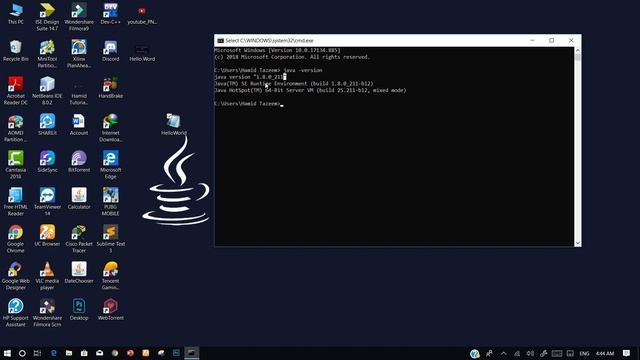Open Mail app from the taskbar

[x=99, y=353]
